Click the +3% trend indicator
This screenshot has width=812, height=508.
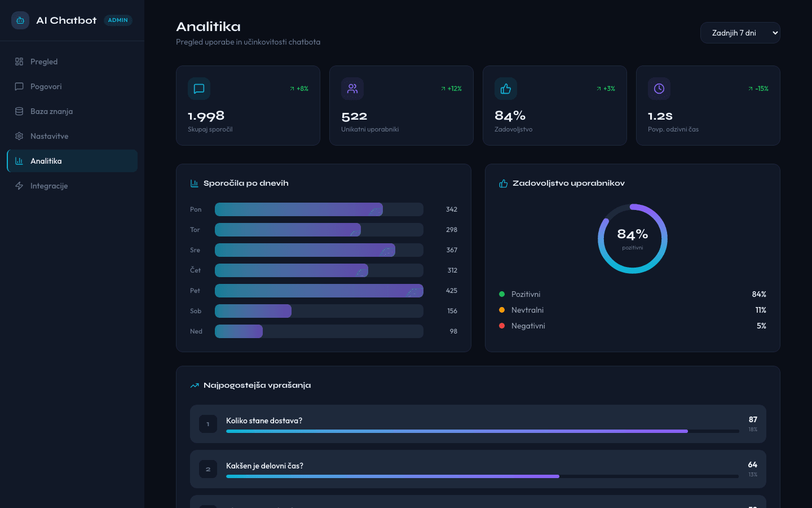point(606,89)
